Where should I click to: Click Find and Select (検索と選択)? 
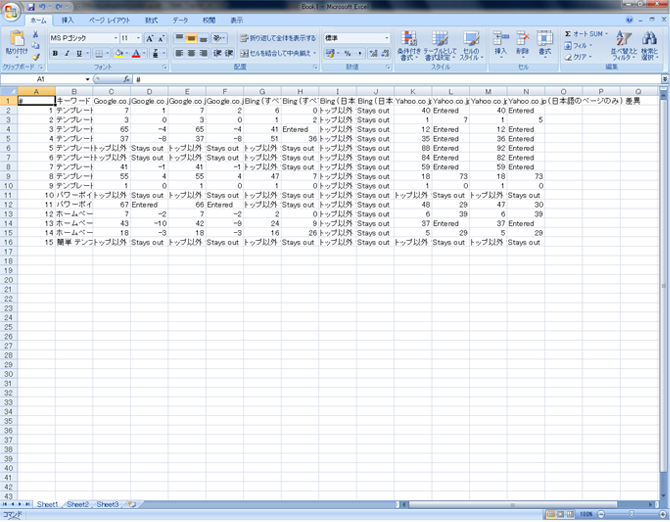tap(649, 45)
